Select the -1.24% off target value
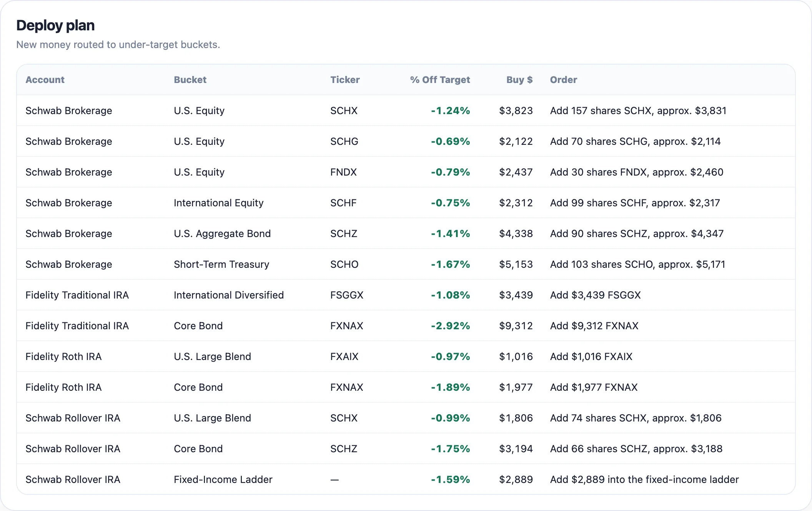Viewport: 812px width, 511px height. tap(450, 111)
